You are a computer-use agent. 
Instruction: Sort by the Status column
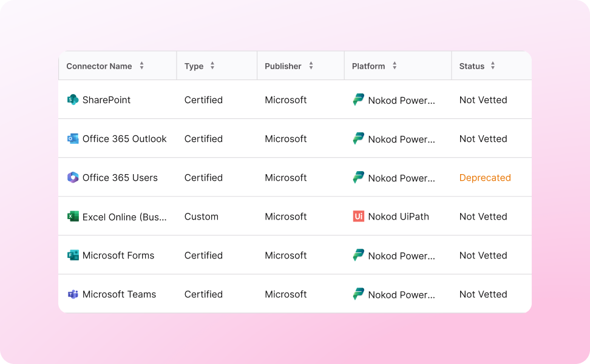492,66
